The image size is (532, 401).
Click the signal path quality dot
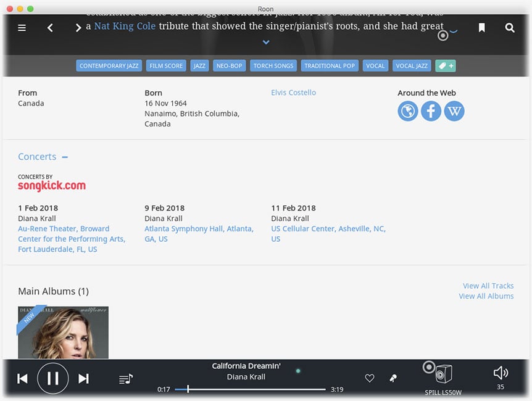(298, 371)
